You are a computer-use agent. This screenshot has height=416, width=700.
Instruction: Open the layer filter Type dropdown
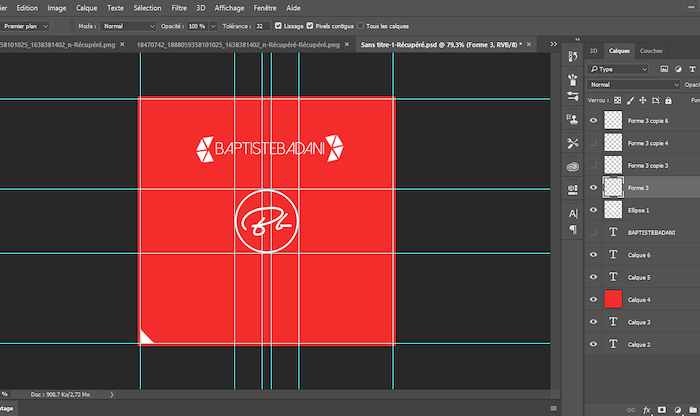point(619,69)
